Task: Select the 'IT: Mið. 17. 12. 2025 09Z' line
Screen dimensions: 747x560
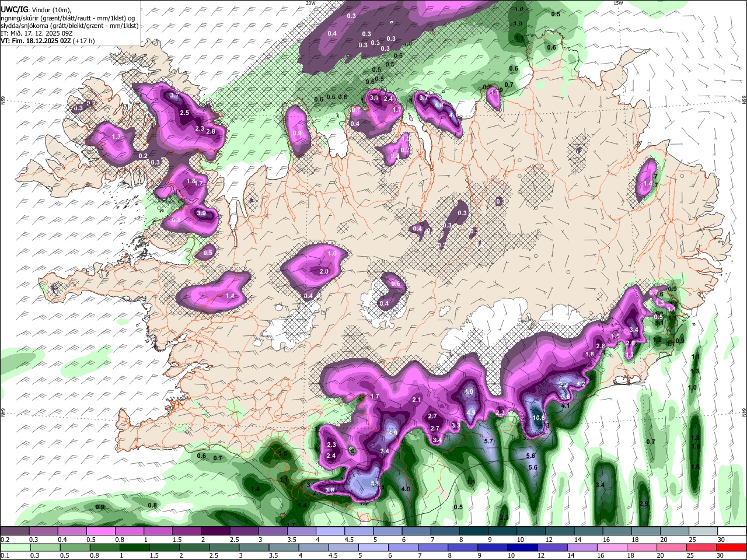Action: [x=36, y=33]
